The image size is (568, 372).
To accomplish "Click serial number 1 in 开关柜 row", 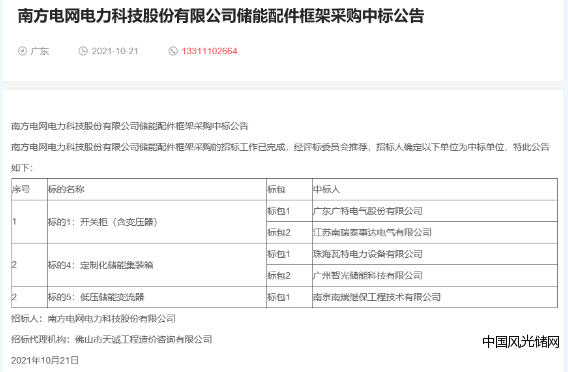I will 14,221.
